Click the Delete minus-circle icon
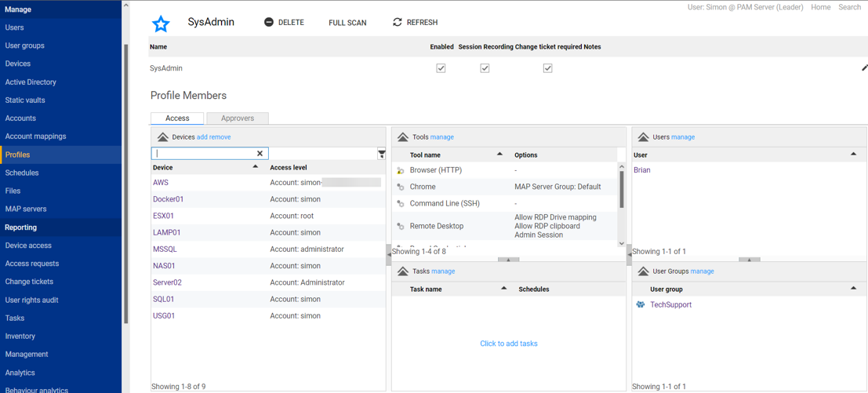The image size is (868, 393). click(x=269, y=22)
